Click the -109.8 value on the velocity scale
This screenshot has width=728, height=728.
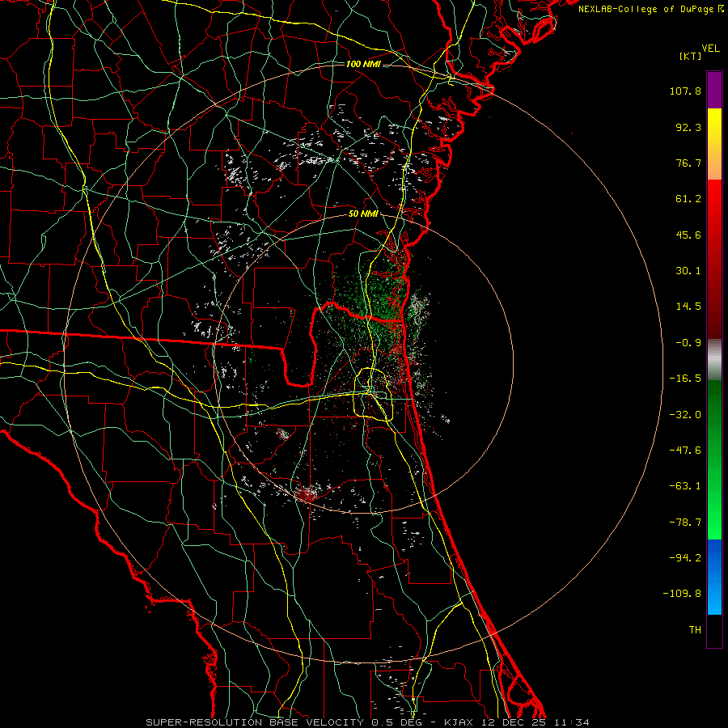[682, 594]
